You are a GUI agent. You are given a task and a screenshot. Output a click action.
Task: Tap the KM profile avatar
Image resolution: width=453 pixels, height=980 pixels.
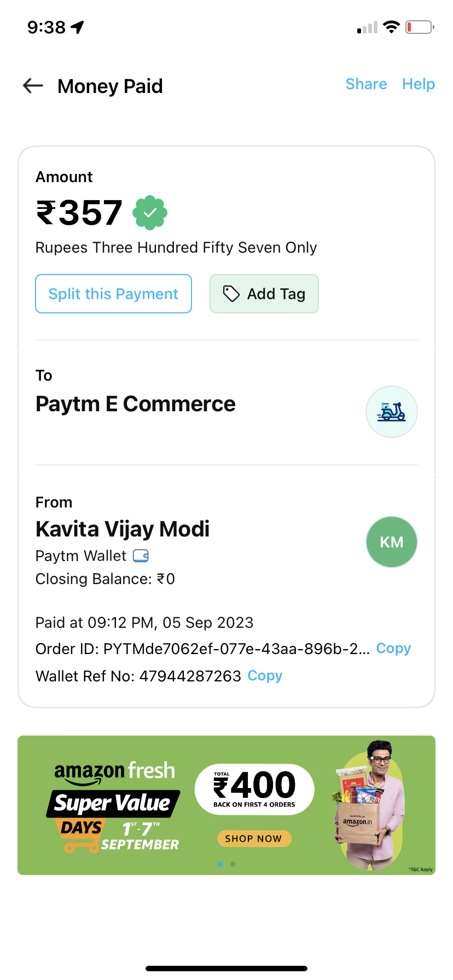pos(392,542)
